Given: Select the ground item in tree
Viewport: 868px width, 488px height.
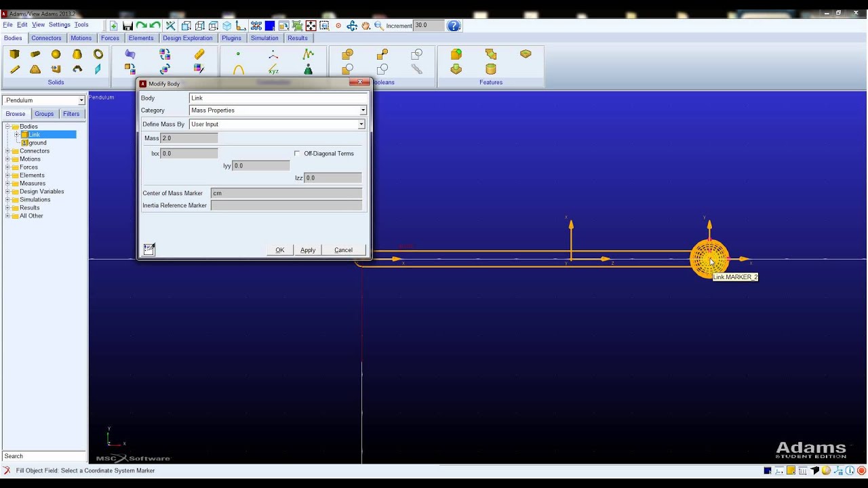Looking at the screenshot, I should (37, 143).
